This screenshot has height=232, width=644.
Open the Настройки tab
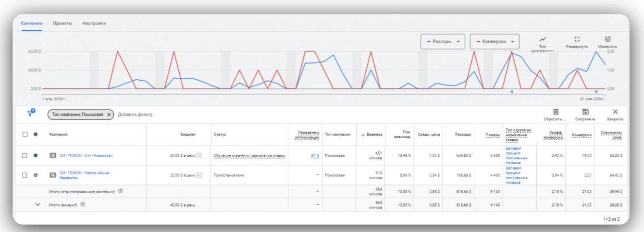pos(94,23)
